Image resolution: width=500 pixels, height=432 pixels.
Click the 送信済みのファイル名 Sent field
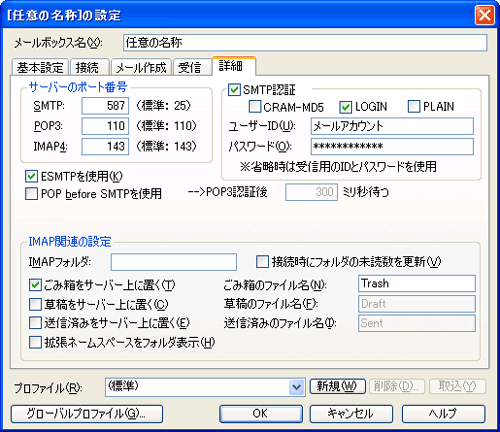tap(417, 323)
